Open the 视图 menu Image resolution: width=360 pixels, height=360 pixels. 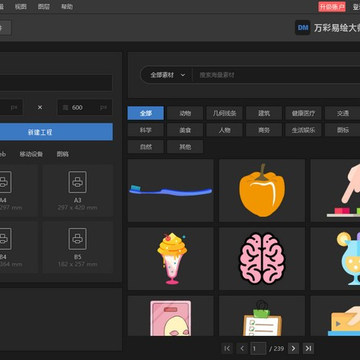(x=21, y=7)
